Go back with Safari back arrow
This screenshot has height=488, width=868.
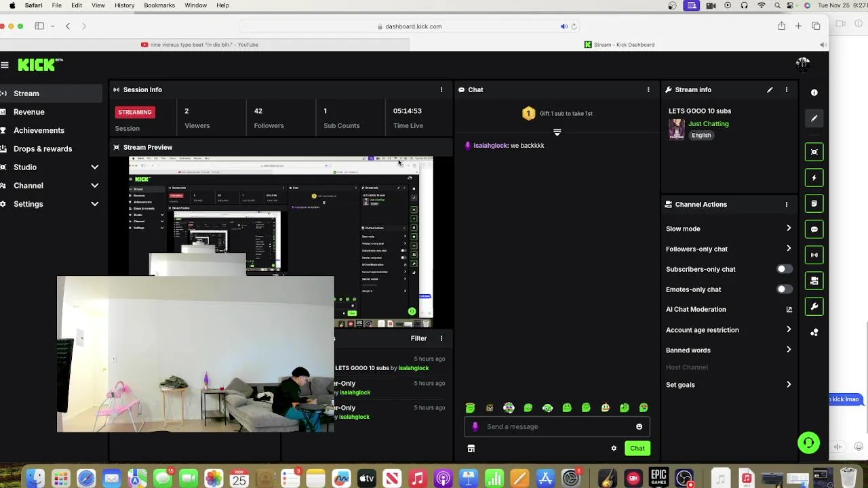pos(68,26)
